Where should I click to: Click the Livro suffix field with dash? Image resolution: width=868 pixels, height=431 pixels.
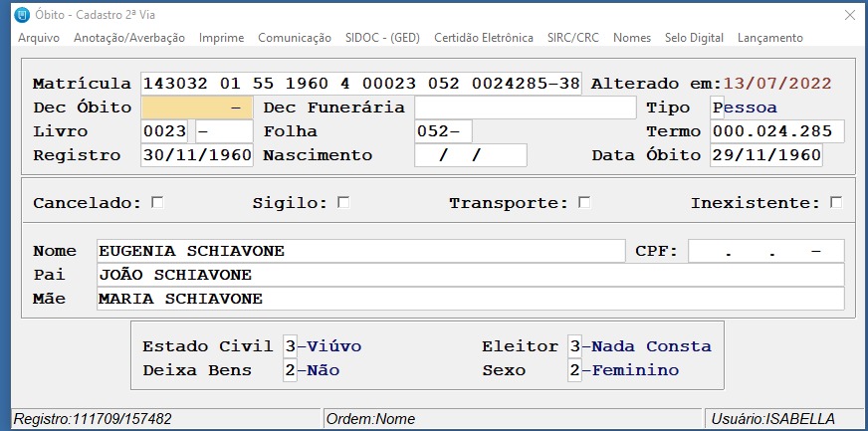pyautogui.click(x=224, y=131)
